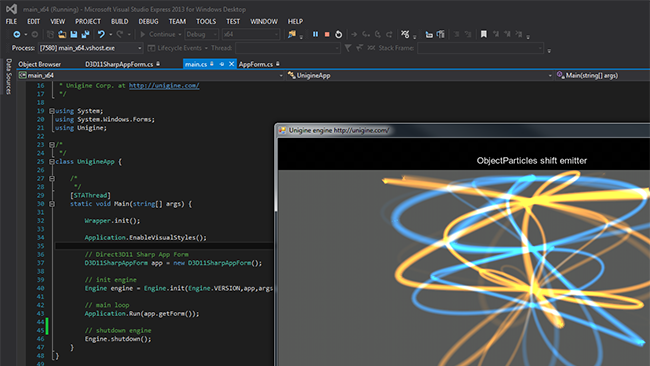The height and width of the screenshot is (366, 650).
Task: Switch to the D3D11SharpAppForm.cs tab
Action: click(119, 64)
